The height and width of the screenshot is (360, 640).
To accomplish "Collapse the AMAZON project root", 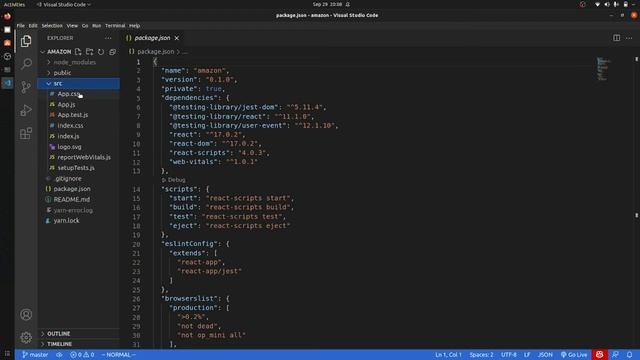I will click(59, 52).
